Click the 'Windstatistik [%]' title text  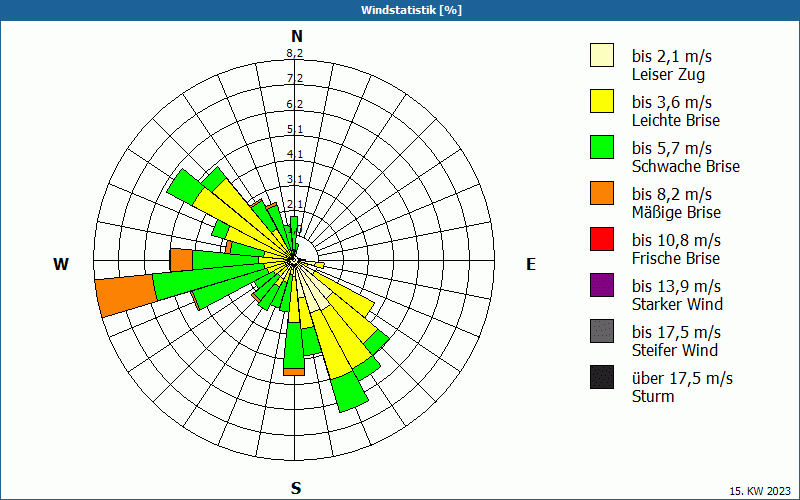point(411,10)
